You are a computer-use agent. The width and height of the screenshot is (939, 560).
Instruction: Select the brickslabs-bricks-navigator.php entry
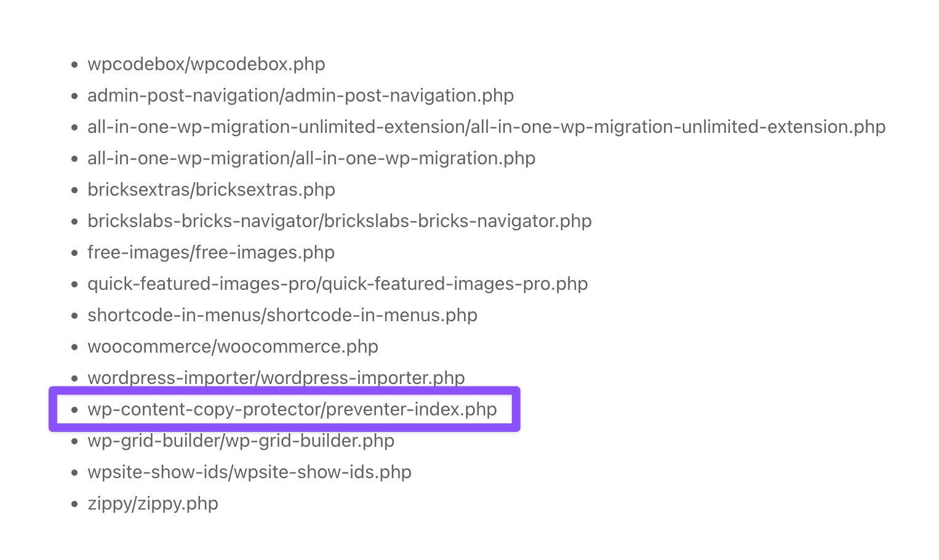tap(339, 221)
